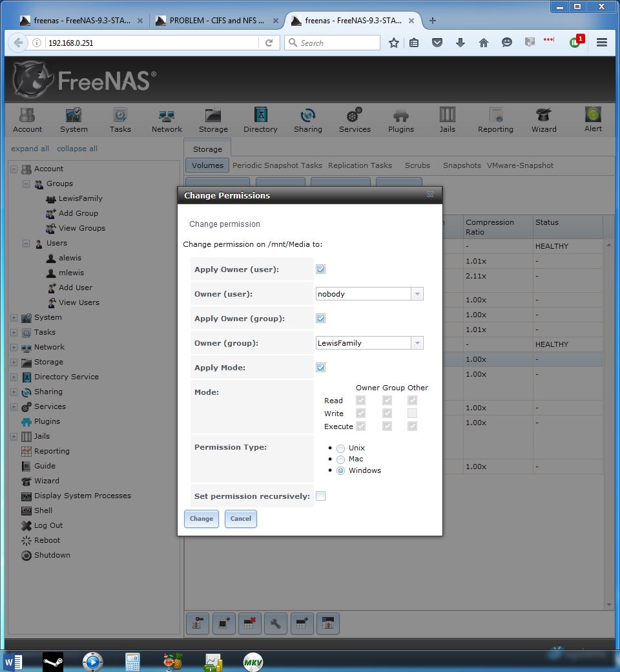Click the Firefox bookmark star icon

coord(394,43)
